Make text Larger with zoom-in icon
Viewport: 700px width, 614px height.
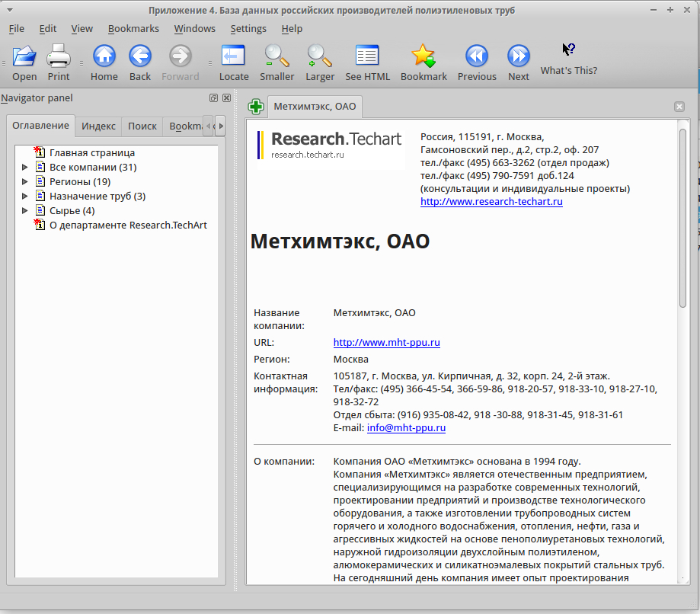tap(320, 56)
